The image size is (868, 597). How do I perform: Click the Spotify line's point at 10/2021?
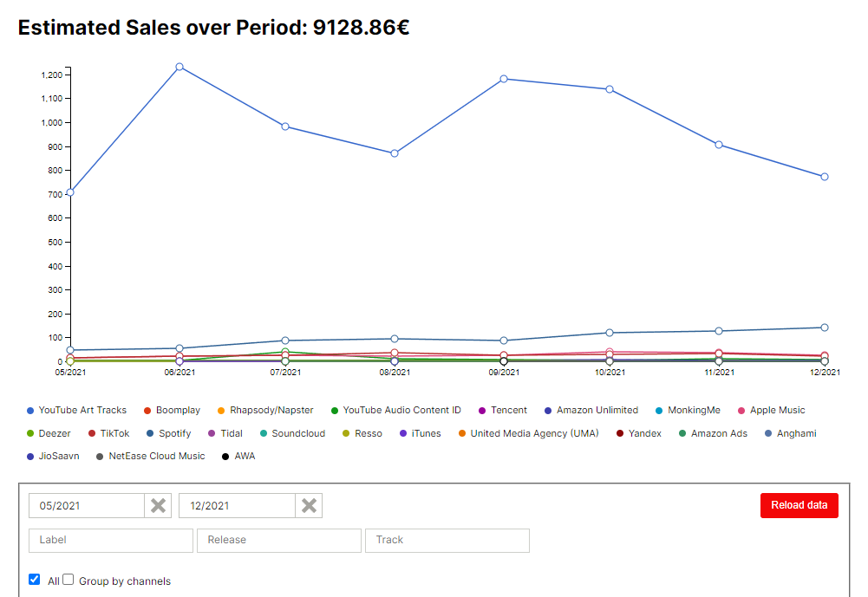click(x=610, y=333)
